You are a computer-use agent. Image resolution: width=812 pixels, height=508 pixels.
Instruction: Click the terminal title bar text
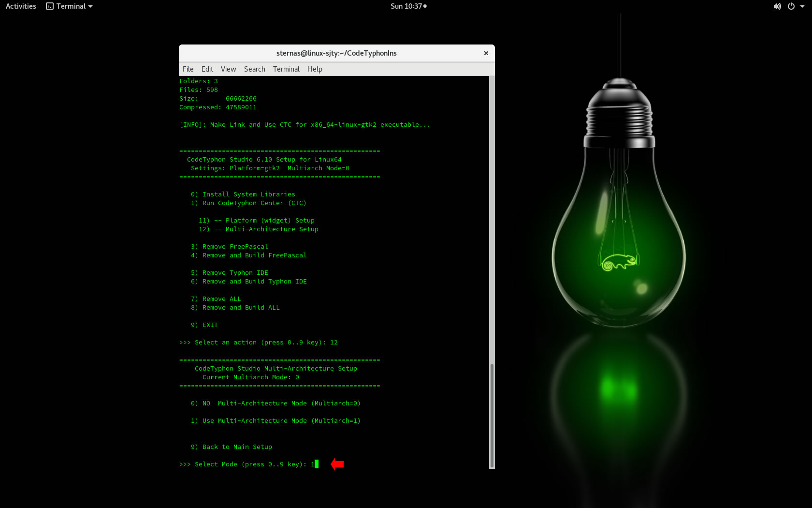[336, 53]
